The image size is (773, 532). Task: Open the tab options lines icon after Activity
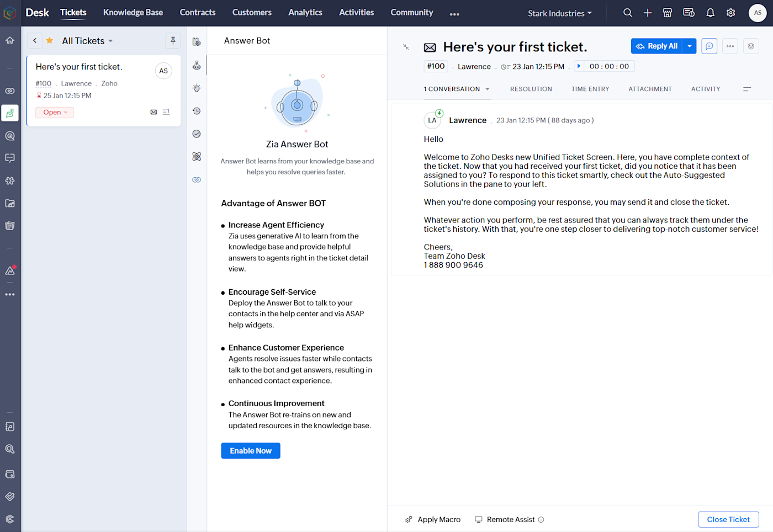click(747, 89)
